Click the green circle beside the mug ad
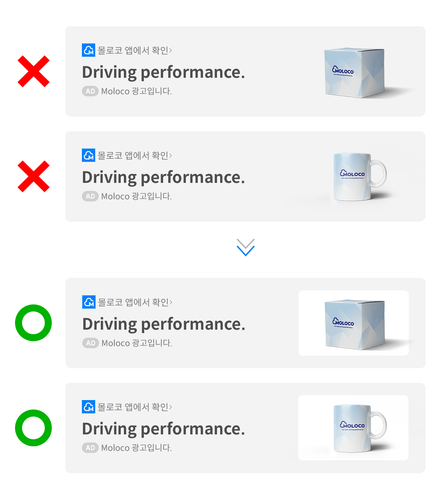448x495 pixels. 34,428
